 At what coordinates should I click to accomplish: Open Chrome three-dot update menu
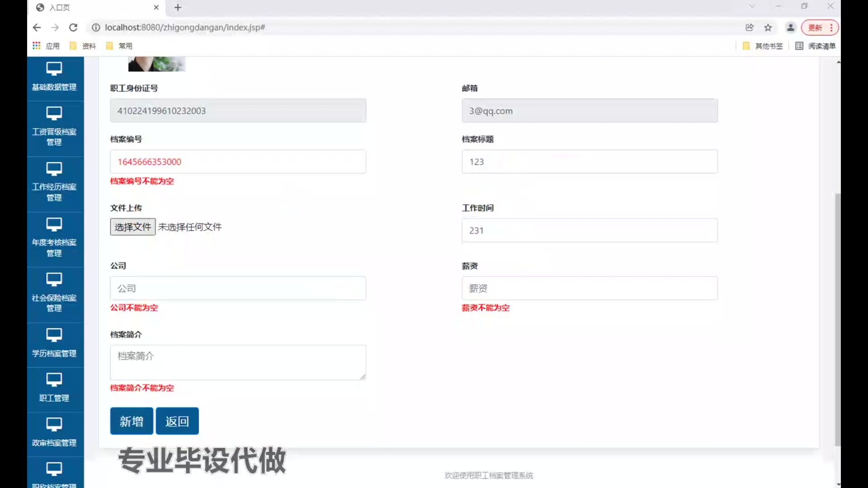(x=831, y=28)
